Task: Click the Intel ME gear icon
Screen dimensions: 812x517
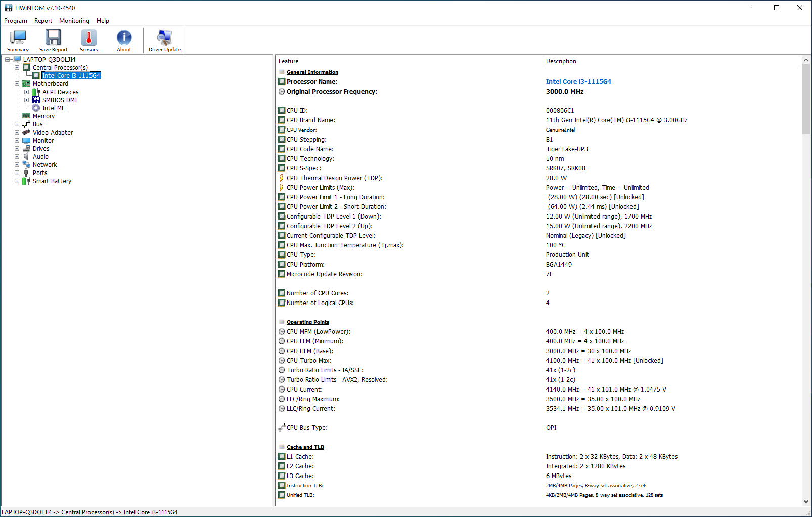Action: point(36,108)
